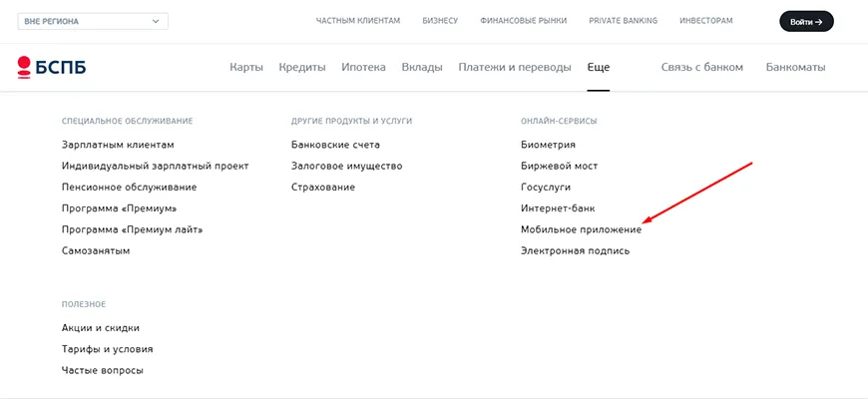Screen dimensions: 868x399
Task: Open Связь с банком link
Action: pos(702,68)
